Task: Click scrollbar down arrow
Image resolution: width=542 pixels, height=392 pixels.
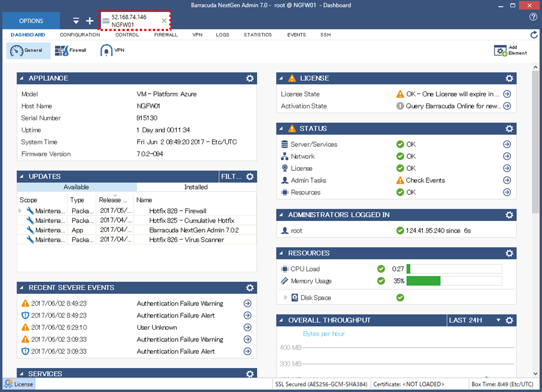Action: click(x=535, y=373)
